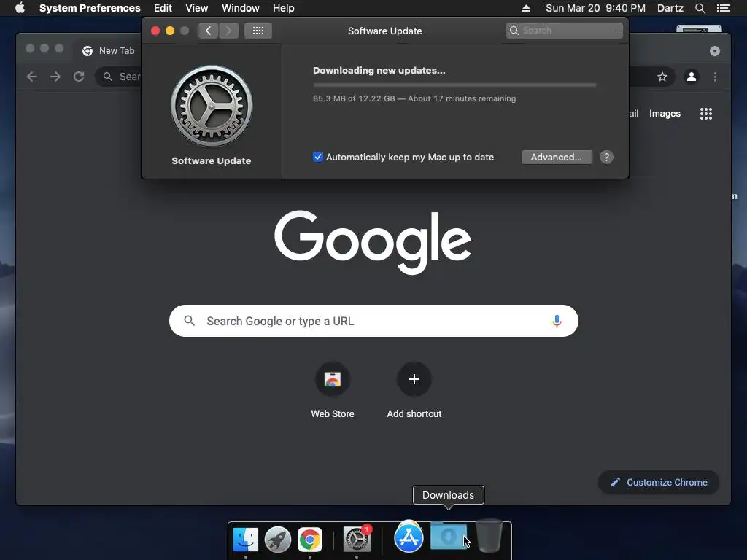Image resolution: width=747 pixels, height=560 pixels.
Task: Open the Apple menu
Action: coord(20,8)
